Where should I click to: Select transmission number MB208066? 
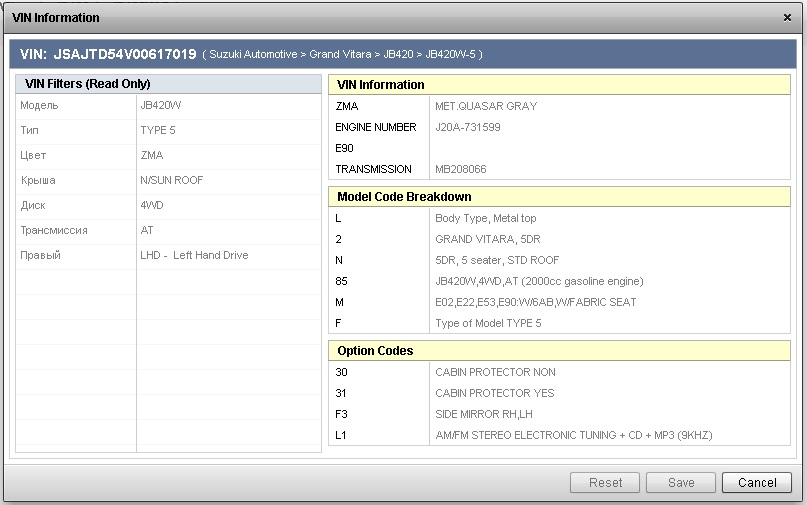tap(461, 169)
